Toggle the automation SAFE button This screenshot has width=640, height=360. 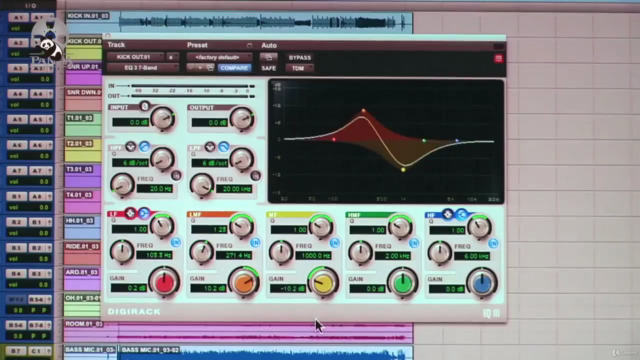[x=269, y=68]
